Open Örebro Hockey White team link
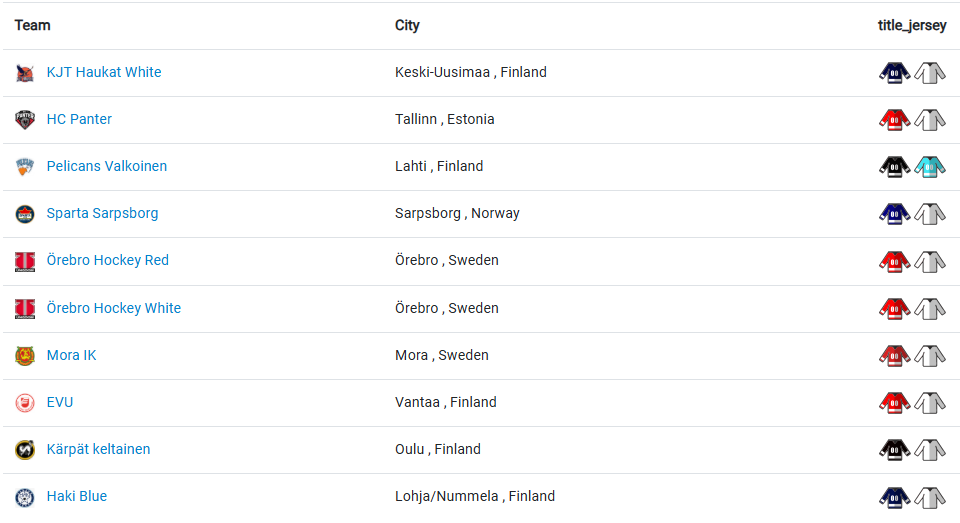The image size is (960, 523). coord(114,308)
